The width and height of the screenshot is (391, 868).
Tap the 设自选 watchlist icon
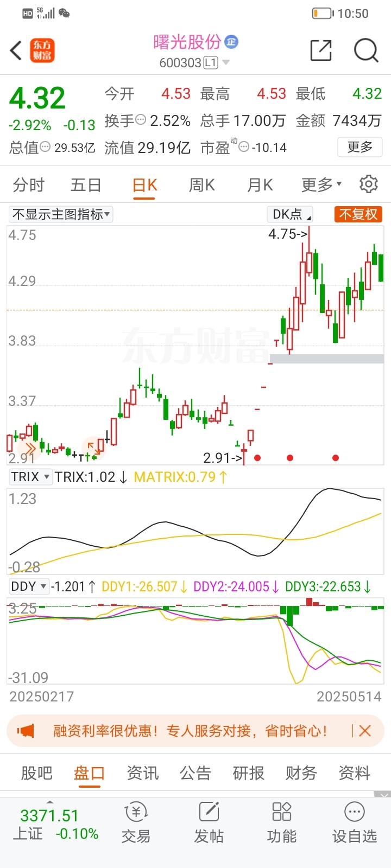tap(355, 824)
